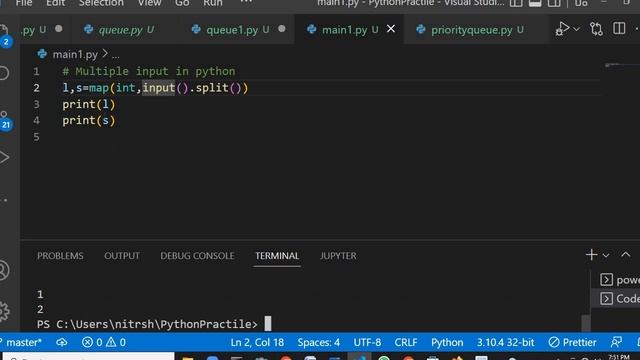
Task: Open the Explorer view in activity bar
Action: 4,33
